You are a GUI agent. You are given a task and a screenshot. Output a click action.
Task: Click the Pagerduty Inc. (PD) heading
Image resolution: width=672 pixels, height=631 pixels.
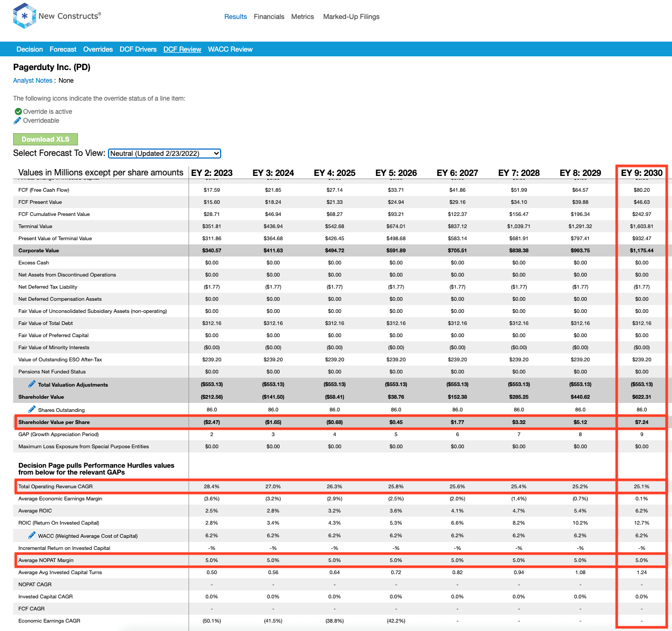[52, 67]
